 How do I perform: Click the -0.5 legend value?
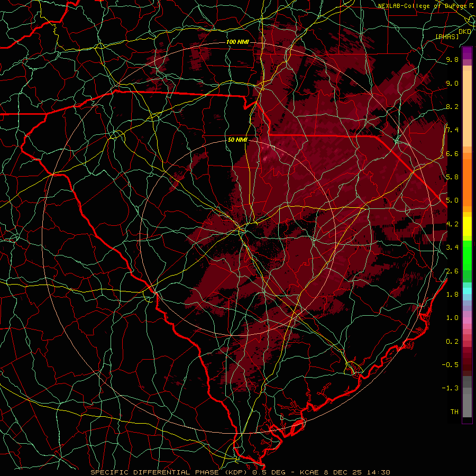pos(450,365)
